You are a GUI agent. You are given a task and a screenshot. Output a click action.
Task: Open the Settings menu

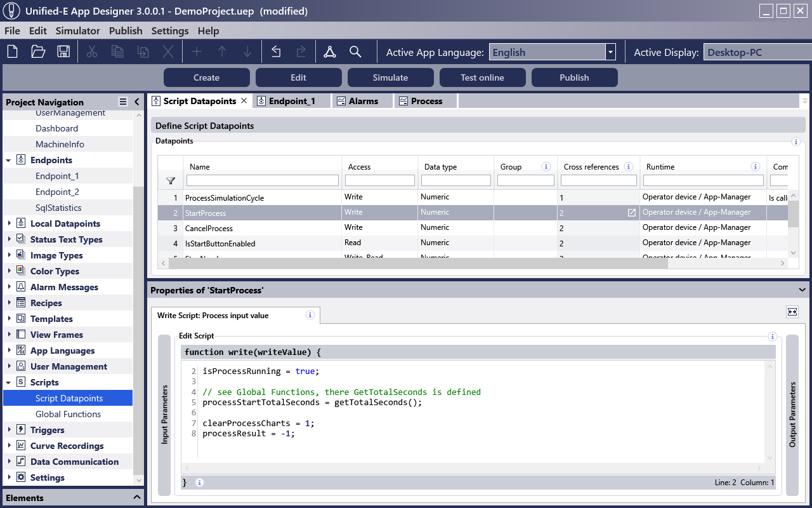(170, 30)
